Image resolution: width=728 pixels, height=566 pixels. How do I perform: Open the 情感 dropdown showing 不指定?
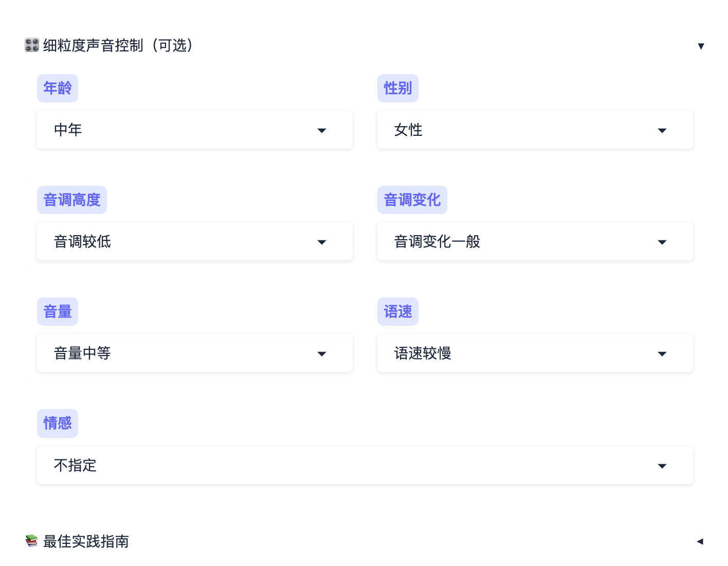pos(365,465)
